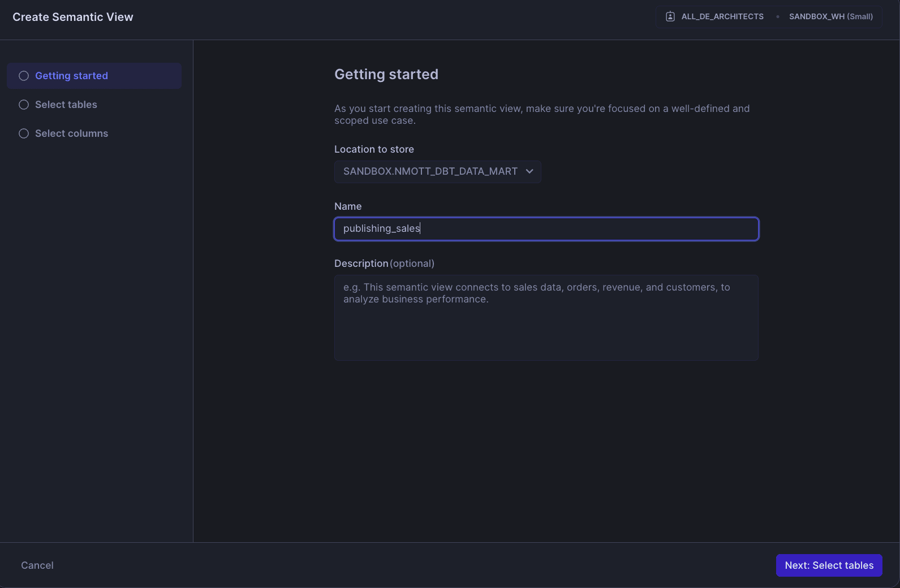
Task: Click the Create Semantic View title
Action: 73,17
